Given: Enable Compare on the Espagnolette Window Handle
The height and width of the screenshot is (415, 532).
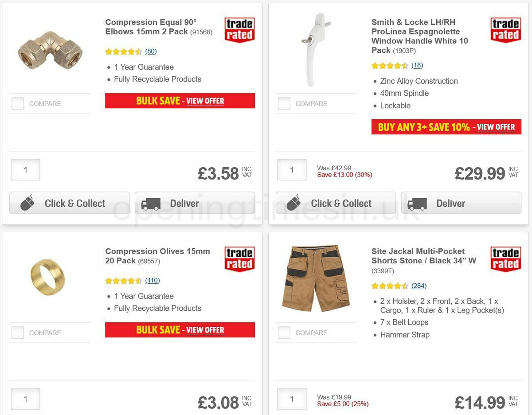Looking at the screenshot, I should pos(284,103).
